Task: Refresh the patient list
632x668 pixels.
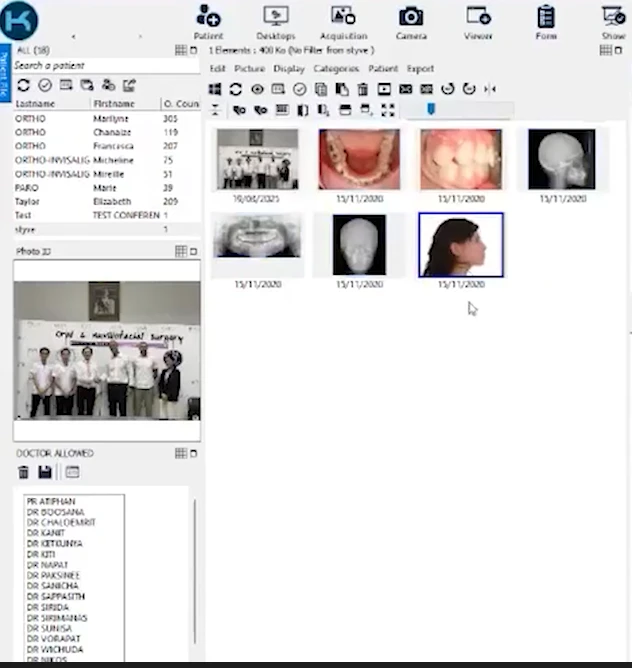Action: click(24, 85)
